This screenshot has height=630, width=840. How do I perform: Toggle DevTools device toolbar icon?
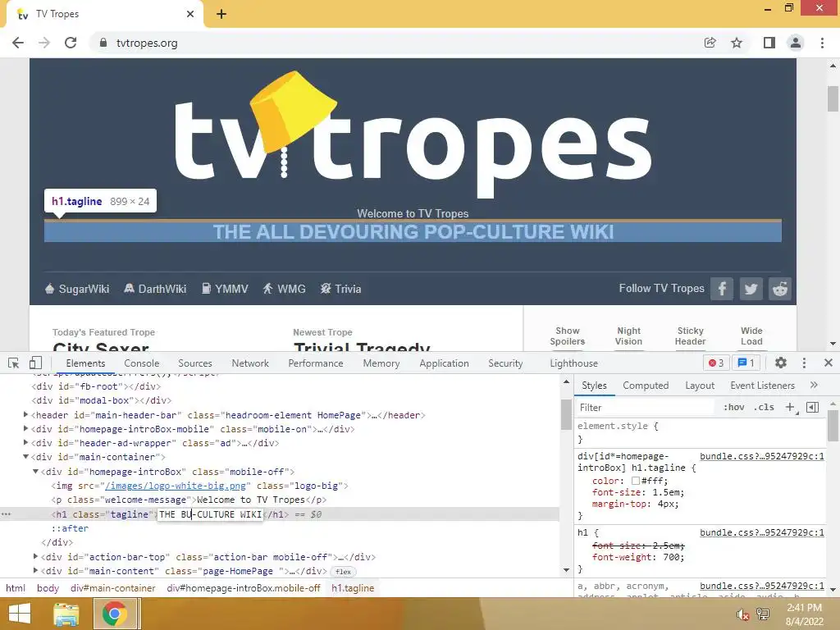coord(35,363)
